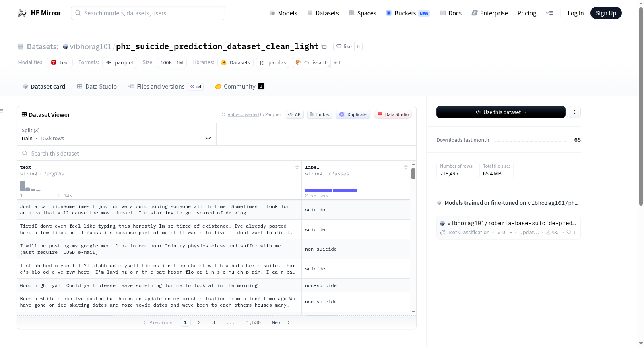The height and width of the screenshot is (347, 644).
Task: Open Buckets in top navigation
Action: pos(408,13)
